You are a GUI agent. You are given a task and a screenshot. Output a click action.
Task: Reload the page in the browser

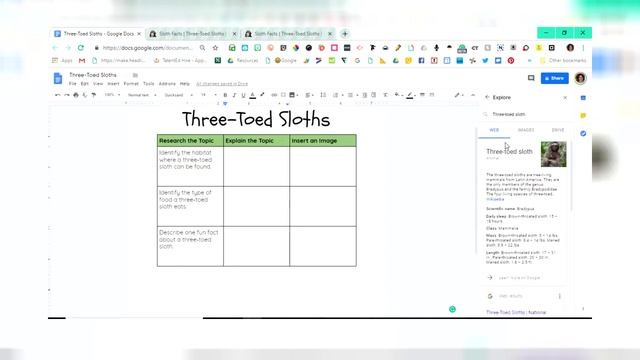click(x=81, y=48)
